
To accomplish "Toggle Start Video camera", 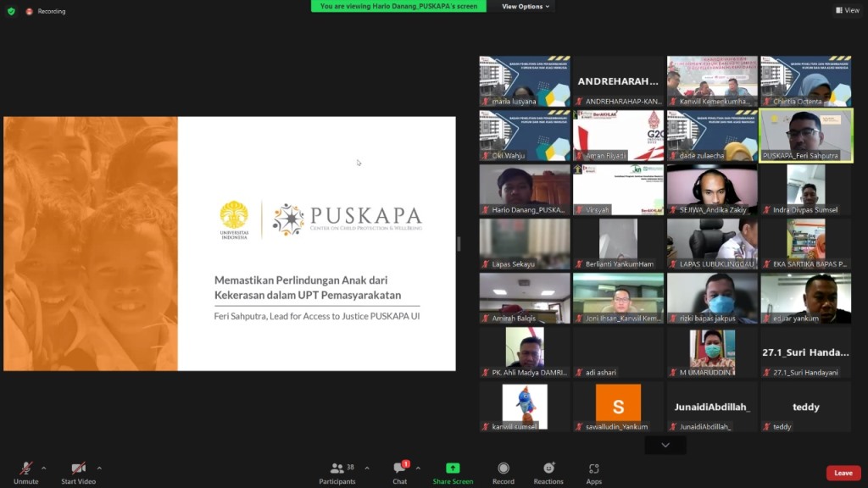I will click(78, 469).
